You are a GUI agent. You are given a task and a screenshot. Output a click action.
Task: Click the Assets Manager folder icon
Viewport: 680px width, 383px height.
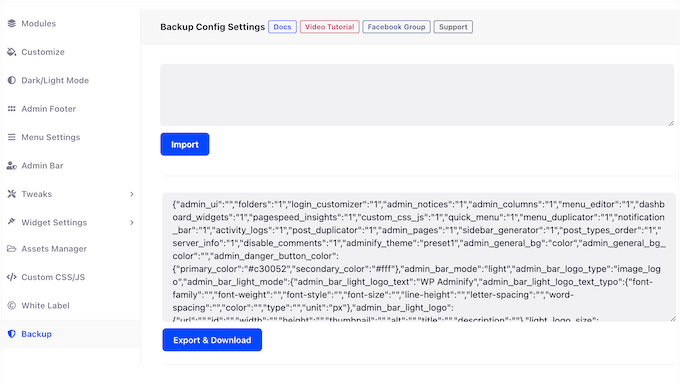point(12,249)
